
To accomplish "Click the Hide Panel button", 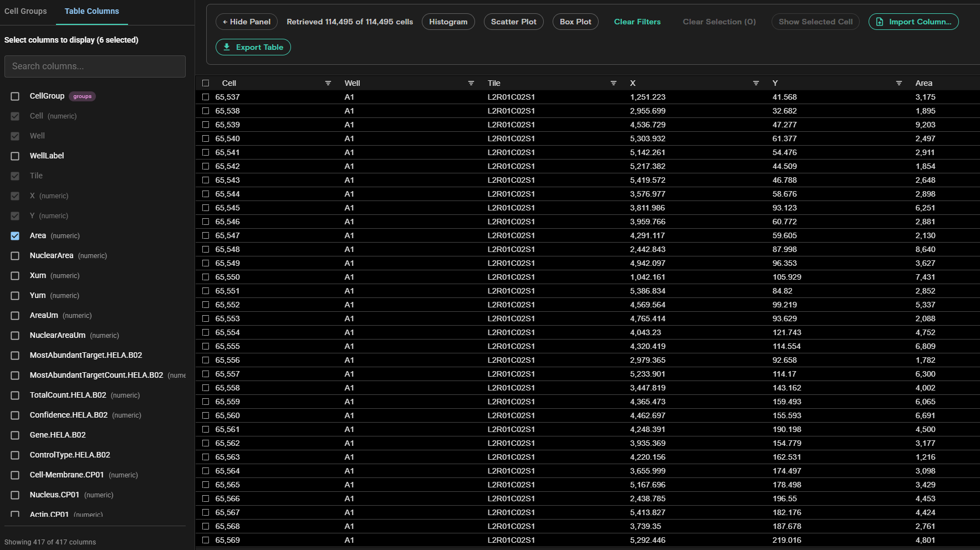I will [x=247, y=22].
